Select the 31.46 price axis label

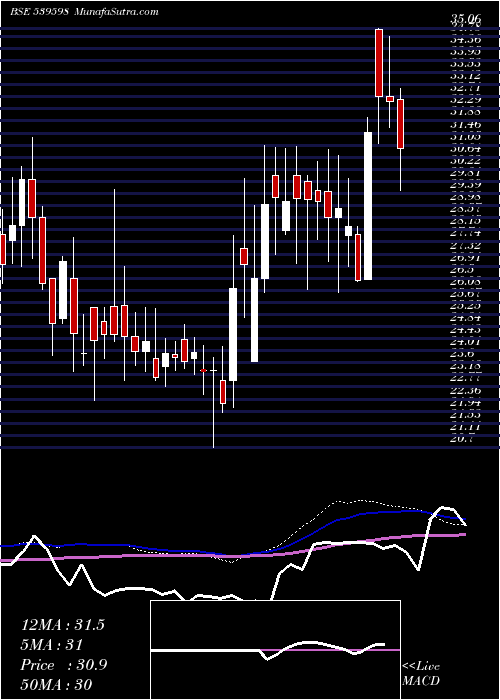click(466, 125)
